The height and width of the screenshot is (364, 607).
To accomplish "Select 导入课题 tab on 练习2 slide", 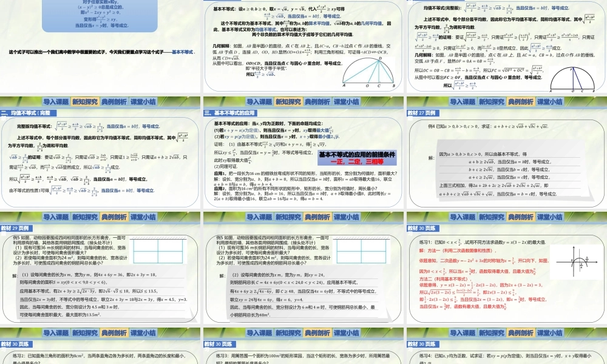I will (x=56, y=332).
